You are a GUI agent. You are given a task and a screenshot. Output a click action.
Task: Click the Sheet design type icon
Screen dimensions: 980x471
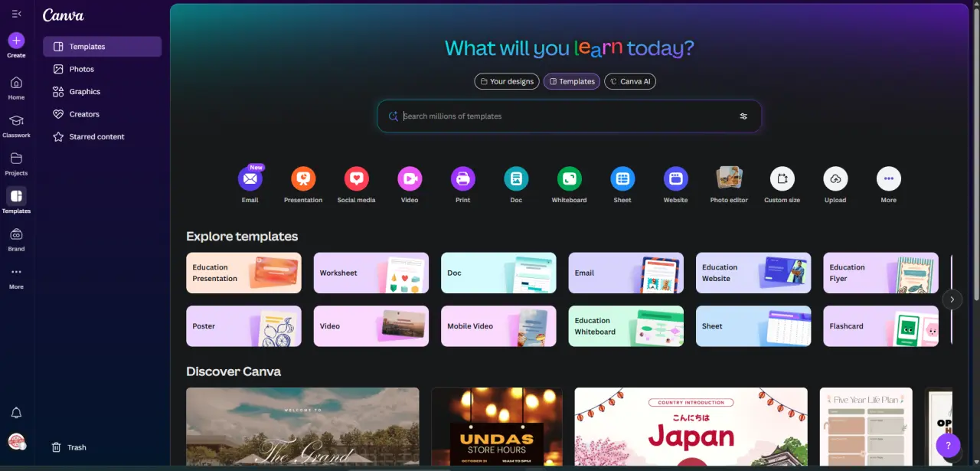(x=622, y=179)
